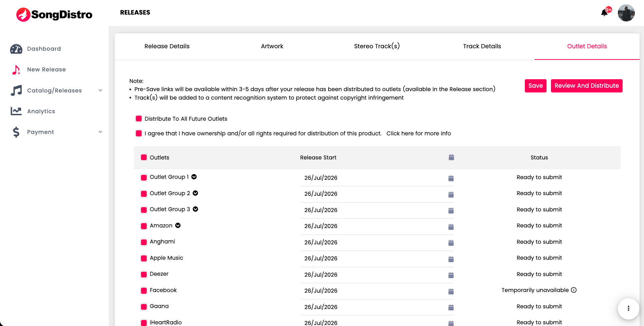This screenshot has width=644, height=326.
Task: Toggle the ownership rights agreement checkbox
Action: click(139, 133)
